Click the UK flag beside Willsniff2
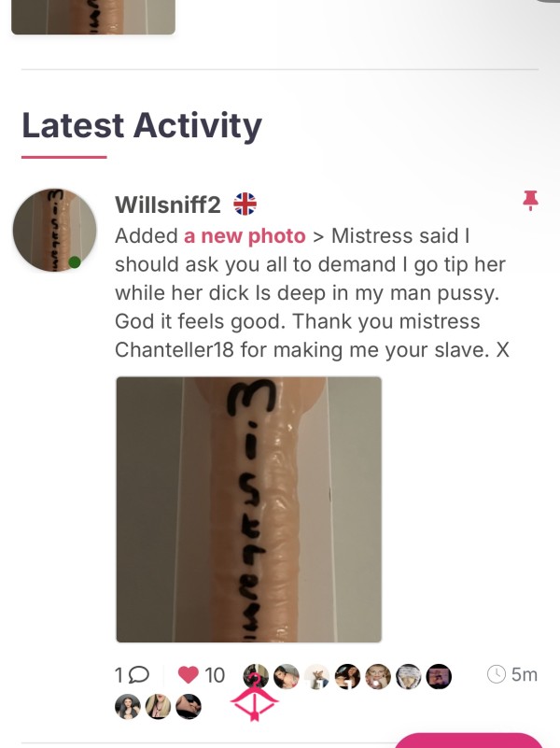 [245, 205]
